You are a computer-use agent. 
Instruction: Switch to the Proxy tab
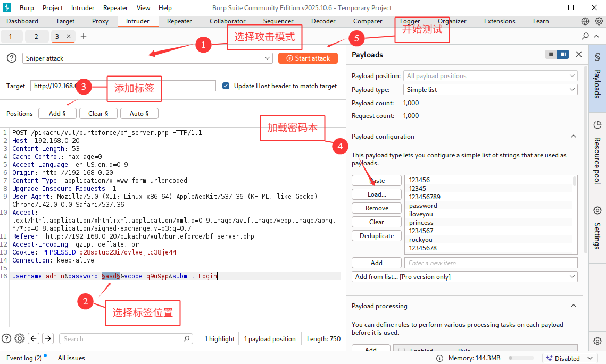click(x=100, y=21)
